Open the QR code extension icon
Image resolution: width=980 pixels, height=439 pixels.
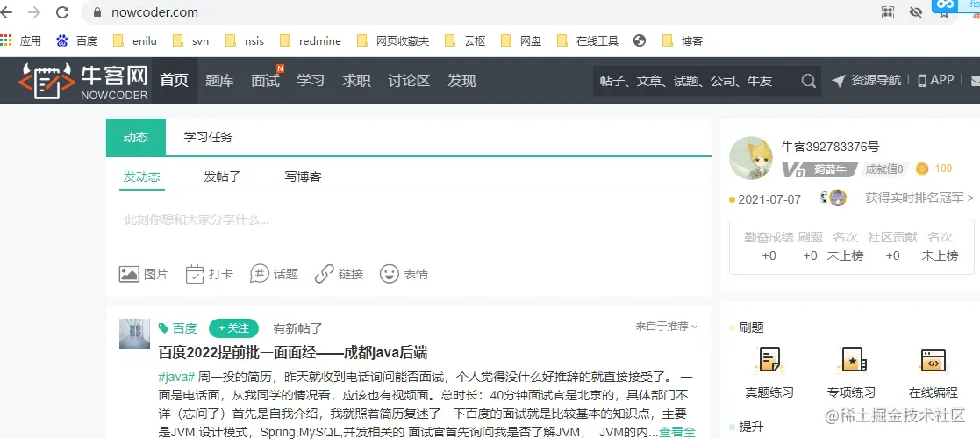pos(888,12)
